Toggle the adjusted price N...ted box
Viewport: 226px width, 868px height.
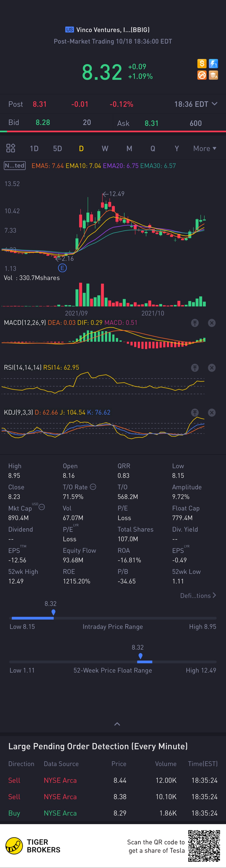pos(15,166)
